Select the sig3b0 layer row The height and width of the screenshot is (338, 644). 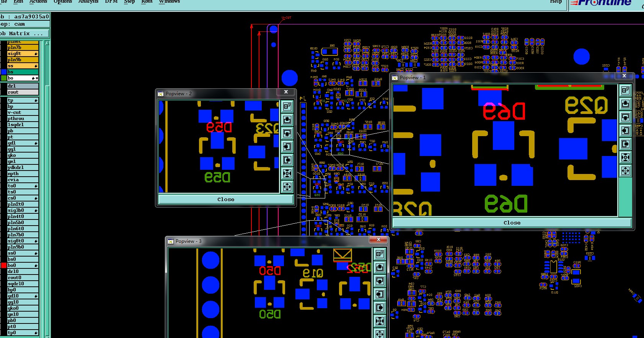[x=23, y=210]
